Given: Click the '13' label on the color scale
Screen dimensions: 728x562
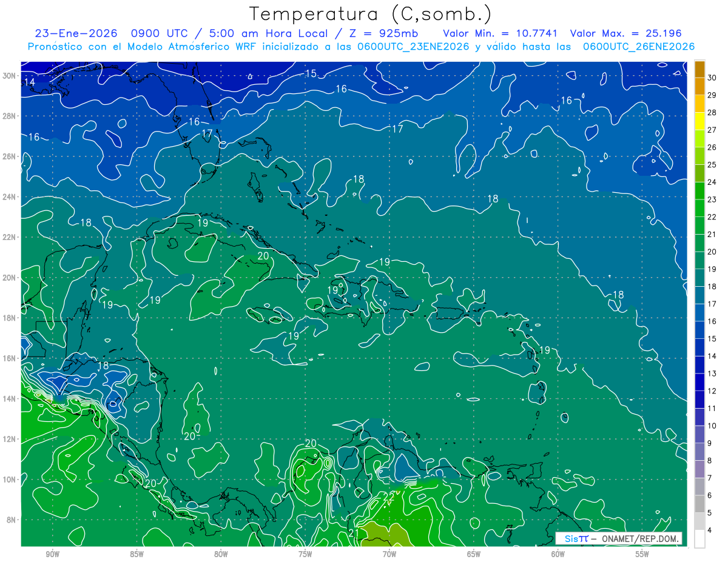Looking at the screenshot, I should coord(712,373).
